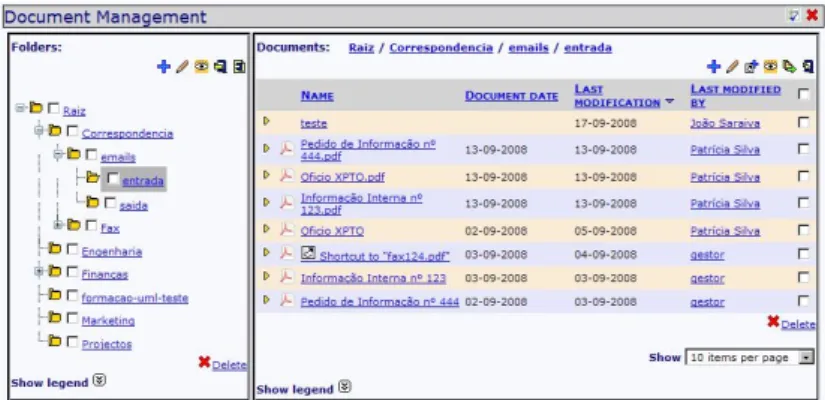The width and height of the screenshot is (825, 400).
Task: Expand Show legend in Folders panel
Action: tap(99, 381)
